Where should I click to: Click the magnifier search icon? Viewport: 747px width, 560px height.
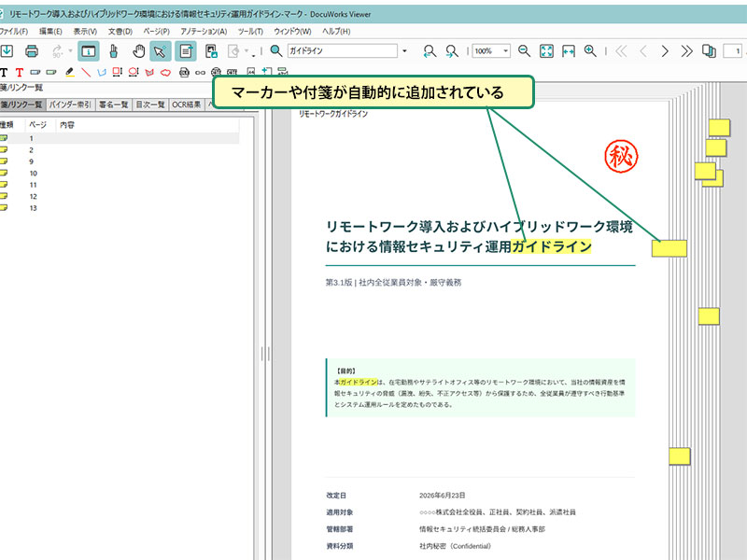point(275,50)
